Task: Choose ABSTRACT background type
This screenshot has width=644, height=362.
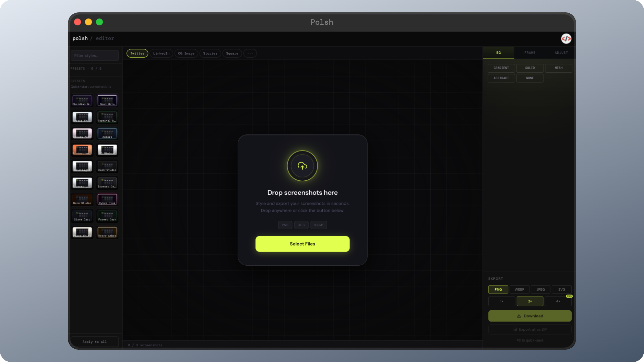Action: (501, 78)
